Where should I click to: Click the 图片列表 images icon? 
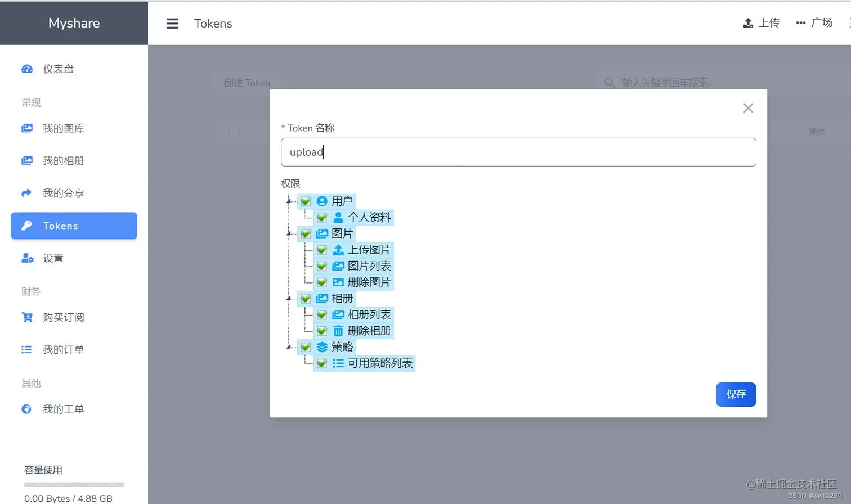coord(338,266)
